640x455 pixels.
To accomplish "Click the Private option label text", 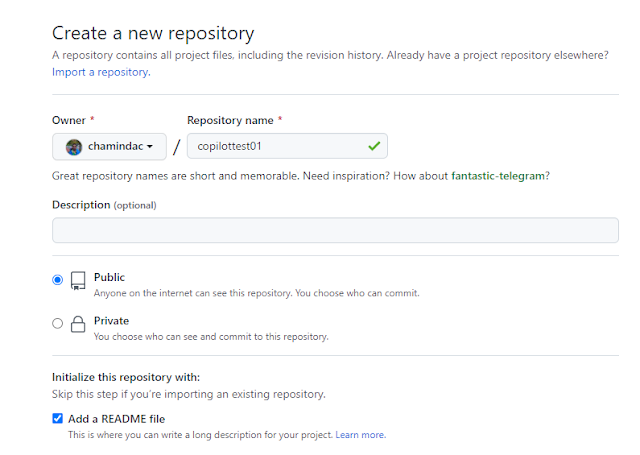I will pyautogui.click(x=111, y=320).
